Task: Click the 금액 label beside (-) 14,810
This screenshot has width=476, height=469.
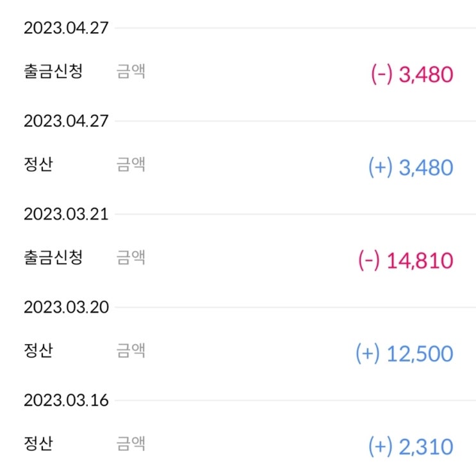Action: pos(131,257)
